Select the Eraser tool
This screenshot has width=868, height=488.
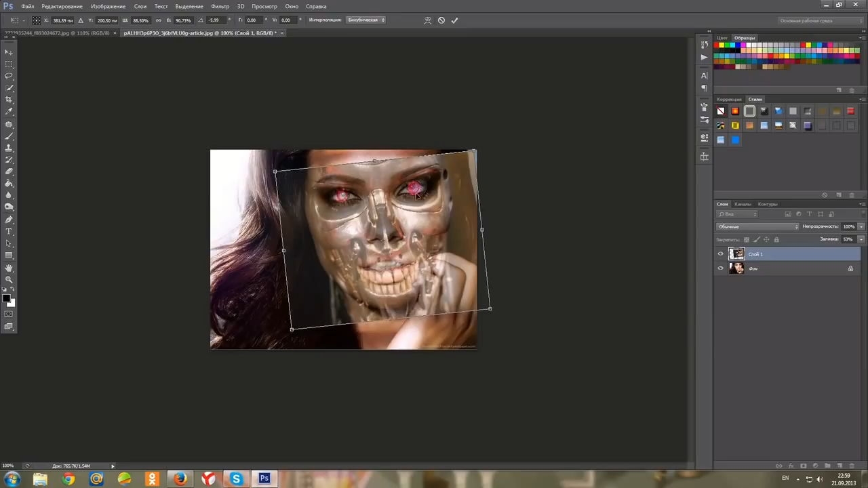(9, 171)
